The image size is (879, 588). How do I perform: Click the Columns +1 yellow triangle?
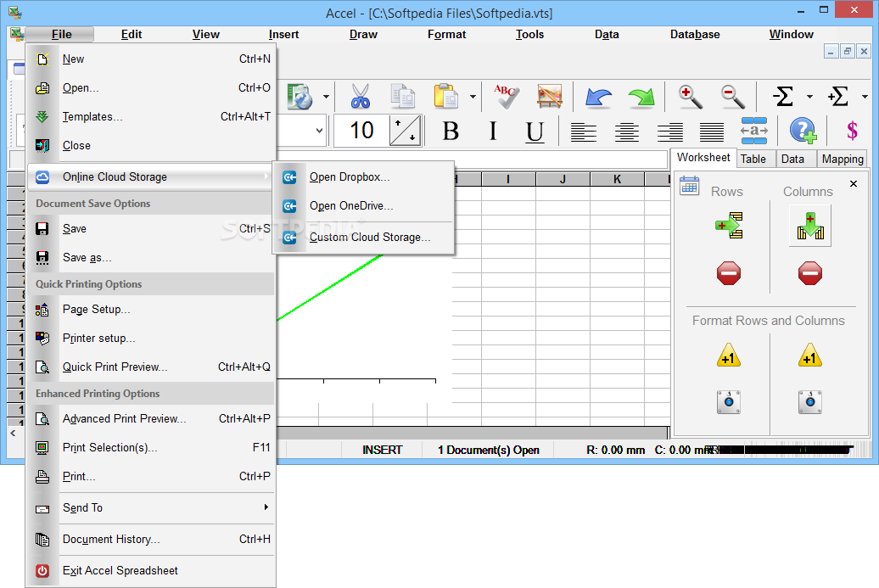(810, 356)
